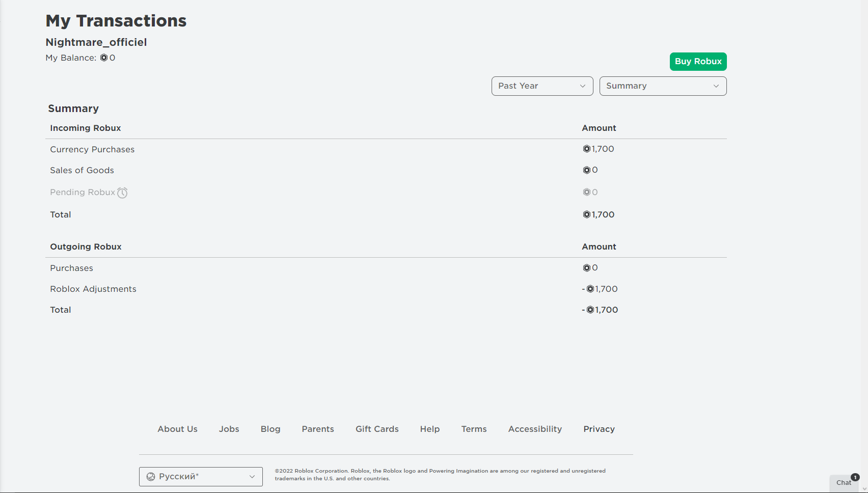Click the copyright notice text in footer

point(440,475)
